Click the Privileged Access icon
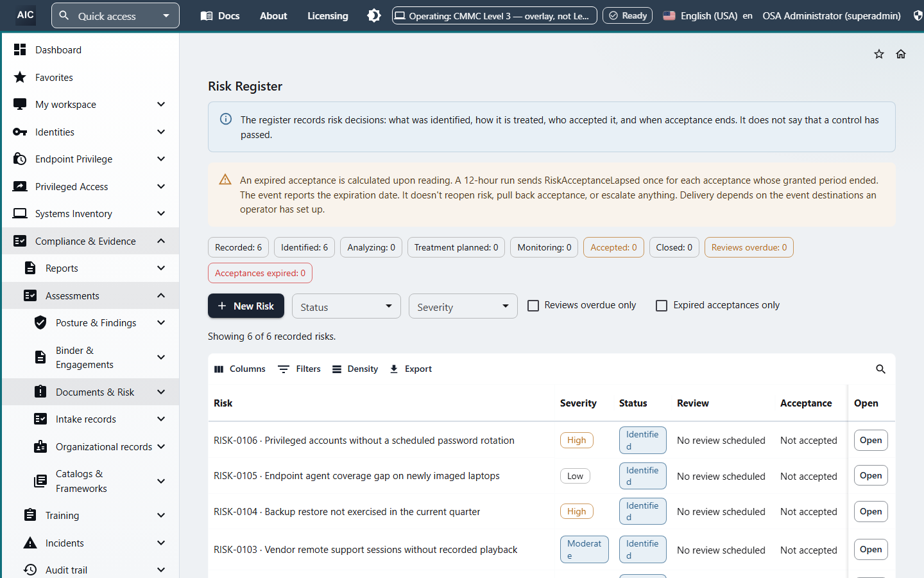This screenshot has width=924, height=578. 20,186
